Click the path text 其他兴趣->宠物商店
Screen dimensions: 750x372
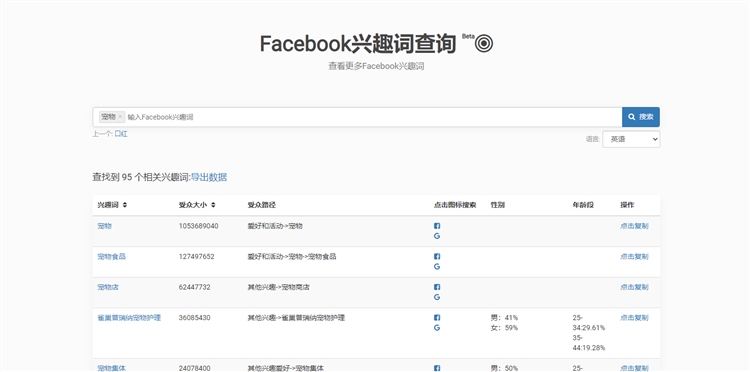click(x=278, y=287)
